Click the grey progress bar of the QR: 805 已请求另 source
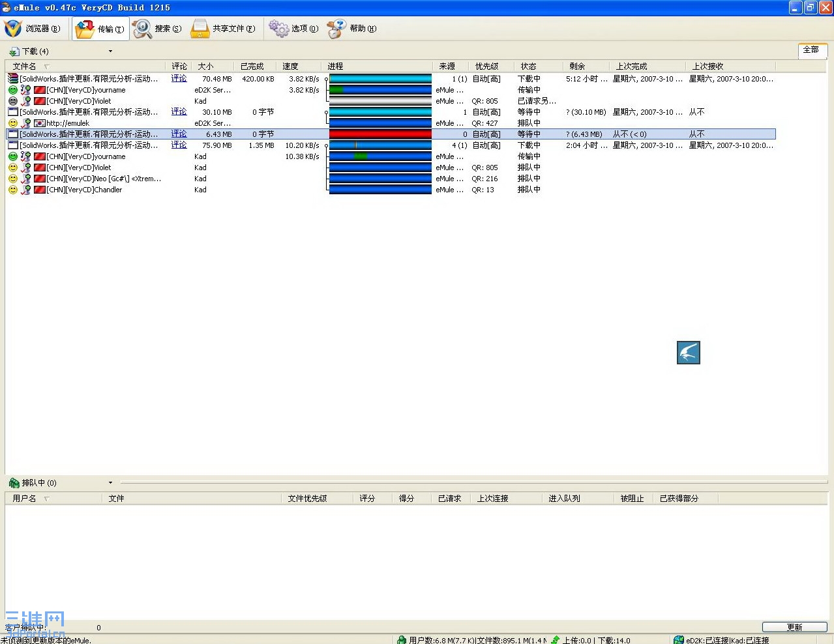Viewport: 834px width, 644px height. 380,101
